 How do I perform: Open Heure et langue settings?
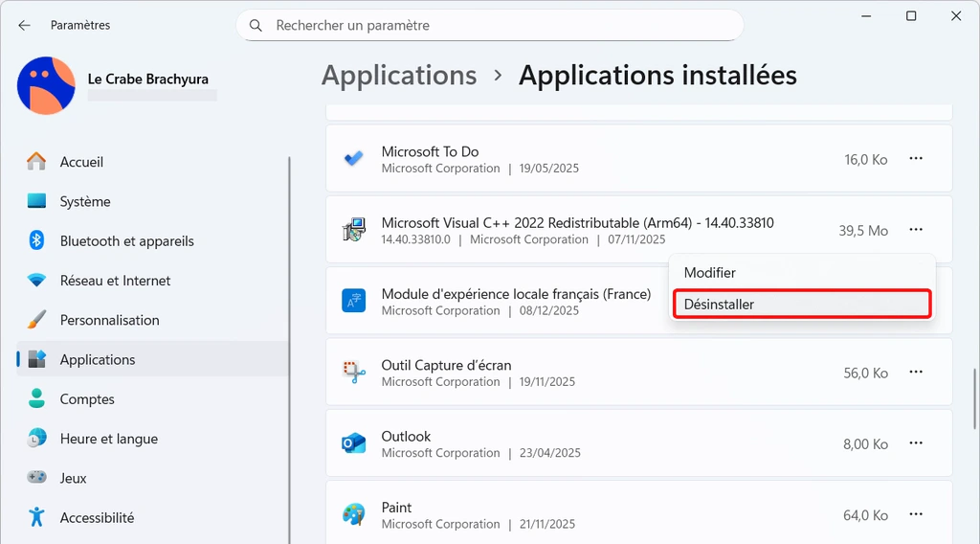click(x=108, y=439)
